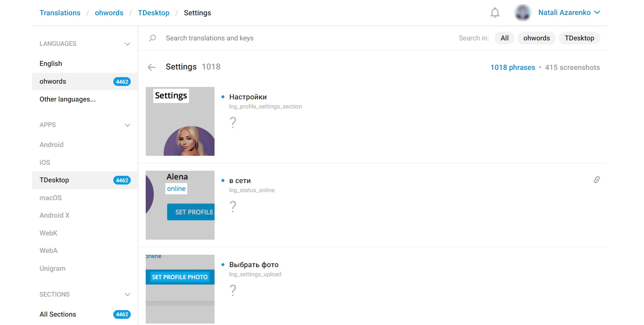Screen dimensions: 644x325
Task: Select the TDesktop search filter
Action: click(x=579, y=38)
